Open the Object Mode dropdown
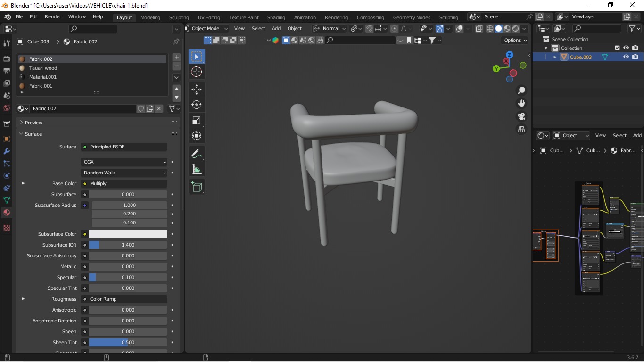Image resolution: width=644 pixels, height=362 pixels. click(x=206, y=29)
